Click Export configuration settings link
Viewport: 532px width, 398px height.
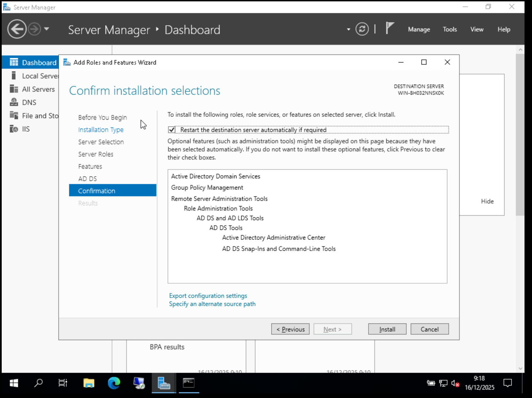(208, 296)
